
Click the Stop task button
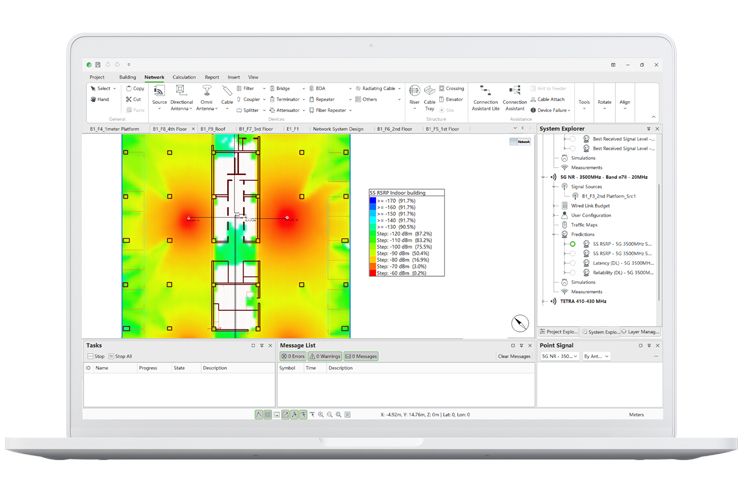click(x=96, y=356)
